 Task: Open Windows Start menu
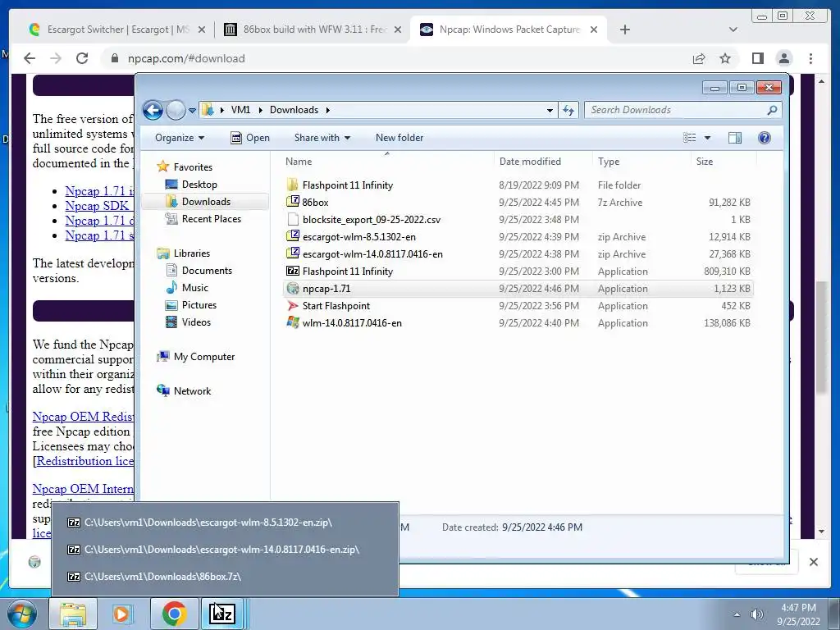[x=22, y=614]
